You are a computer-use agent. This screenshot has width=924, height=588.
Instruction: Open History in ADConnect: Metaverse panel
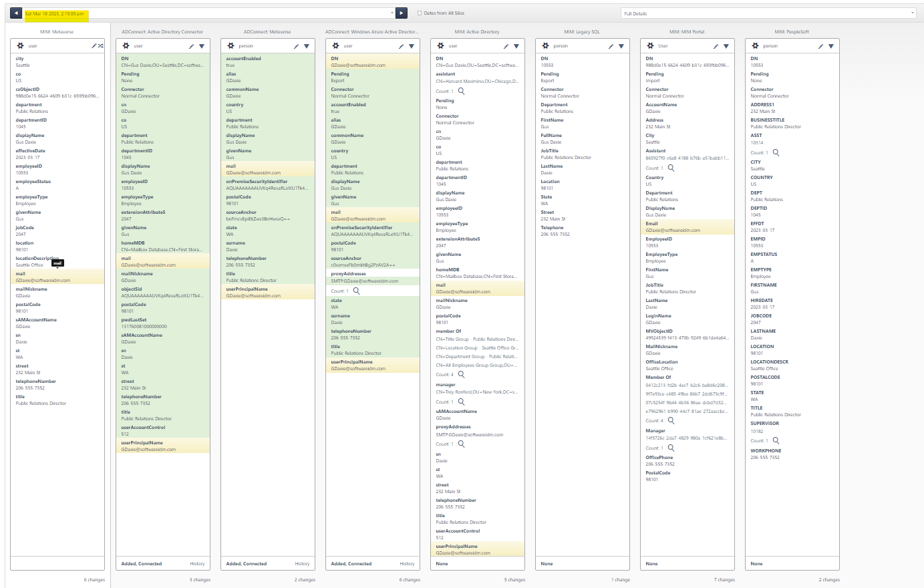click(x=302, y=564)
